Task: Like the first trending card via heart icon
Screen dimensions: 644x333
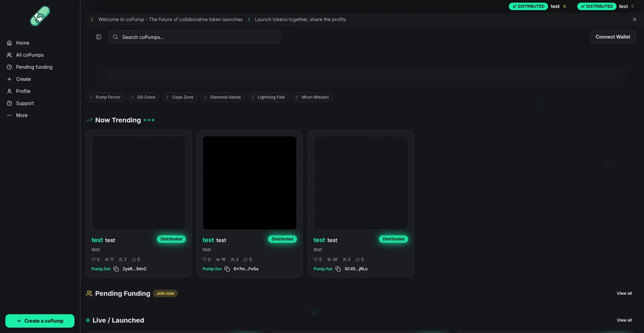Action: [94, 260]
